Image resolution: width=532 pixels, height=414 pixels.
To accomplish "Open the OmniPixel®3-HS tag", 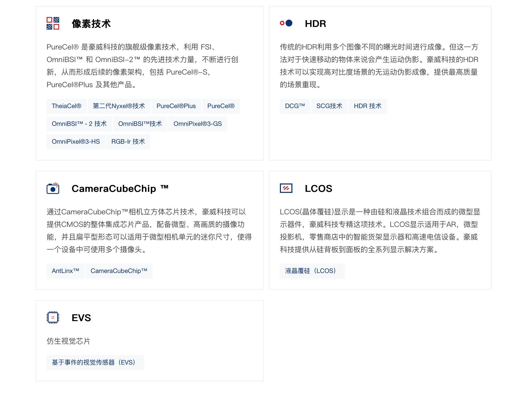I will pos(76,142).
